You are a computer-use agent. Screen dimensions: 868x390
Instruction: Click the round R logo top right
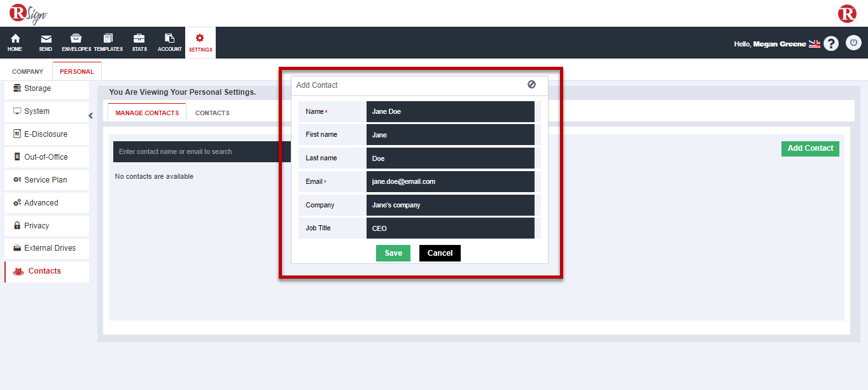point(847,13)
